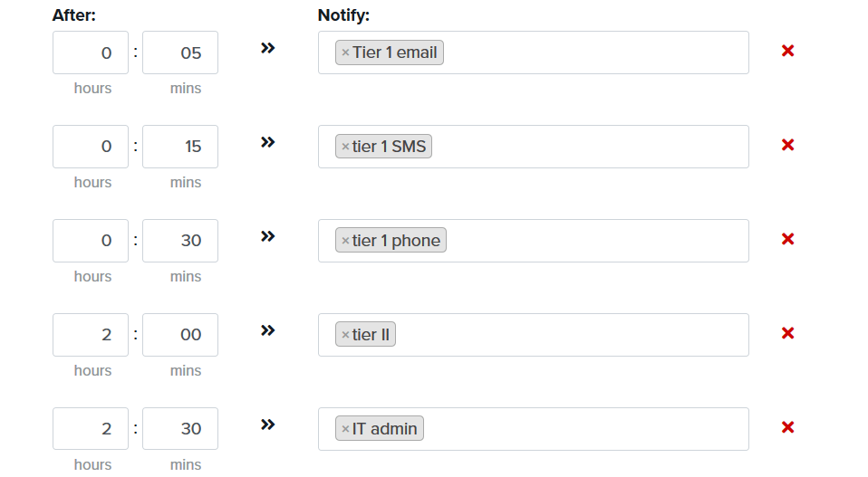Click the double-arrow icon beside IT admin

(268, 425)
